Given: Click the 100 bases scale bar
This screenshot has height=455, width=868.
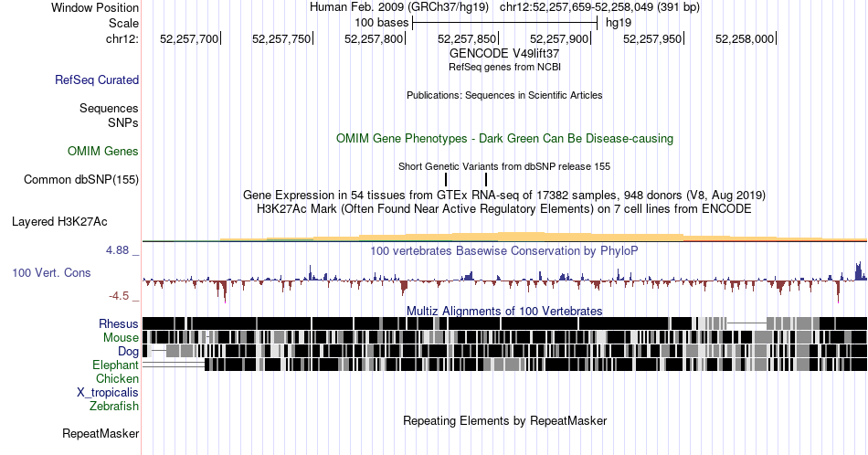Looking at the screenshot, I should pyautogui.click(x=505, y=23).
